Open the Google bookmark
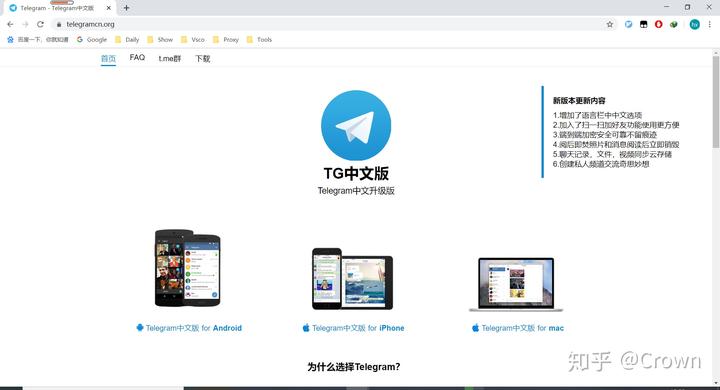Viewport: 720px width, 390px height. click(x=91, y=40)
